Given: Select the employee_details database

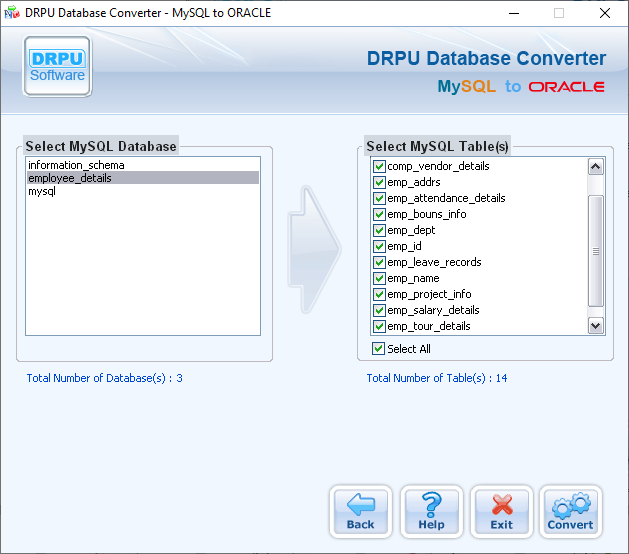Looking at the screenshot, I should point(143,178).
